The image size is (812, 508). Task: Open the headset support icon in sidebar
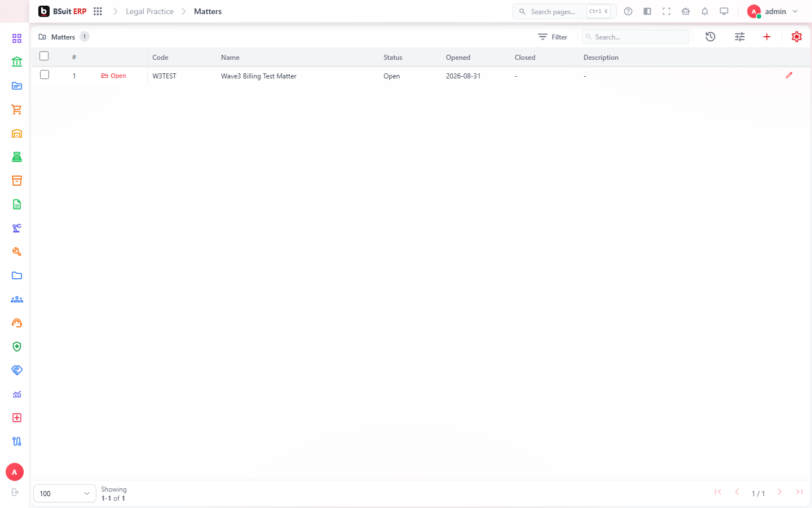(x=17, y=323)
